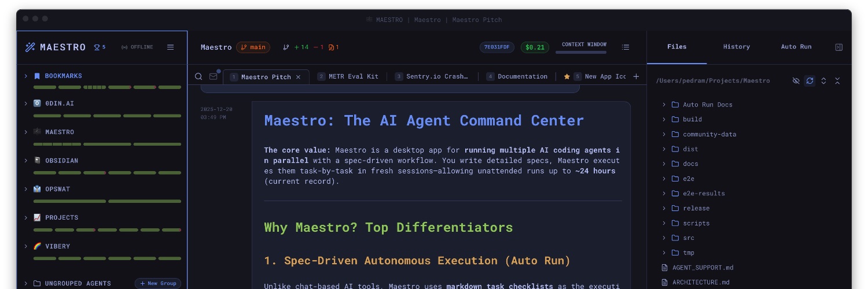Viewport: 868px width, 289px height.
Task: Toggle hidden files visibility eye icon
Action: (x=796, y=81)
